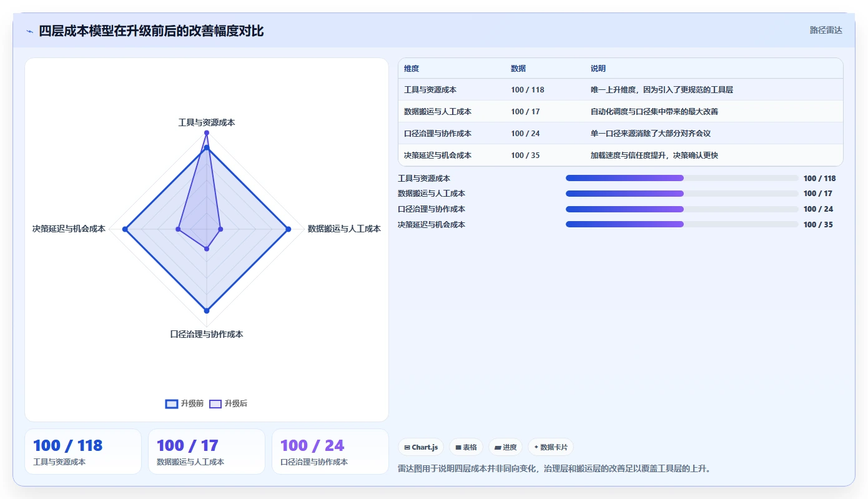Click the footer note starting with 雷达图用于说明
The height and width of the screenshot is (499, 868).
554,468
